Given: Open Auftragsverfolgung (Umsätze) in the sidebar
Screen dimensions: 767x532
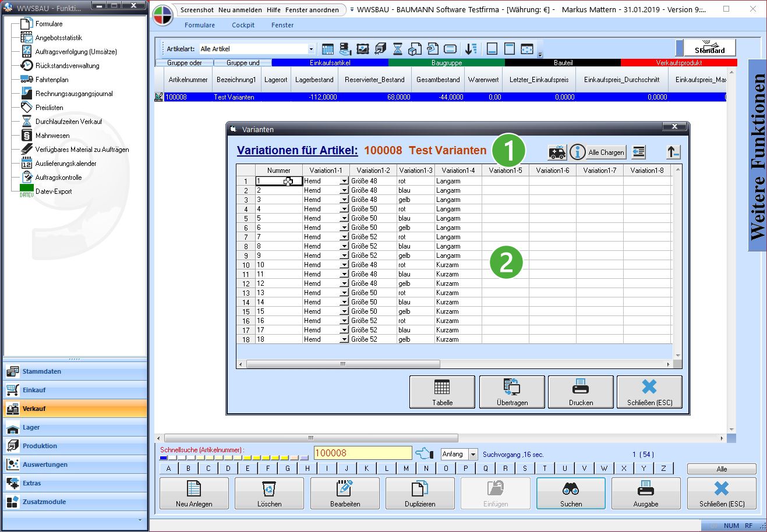Looking at the screenshot, I should coord(76,52).
